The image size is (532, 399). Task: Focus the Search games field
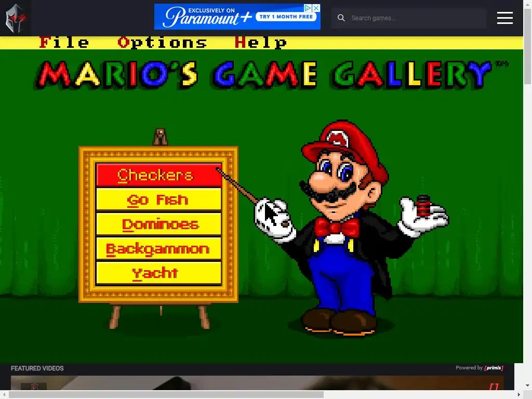tap(409, 18)
